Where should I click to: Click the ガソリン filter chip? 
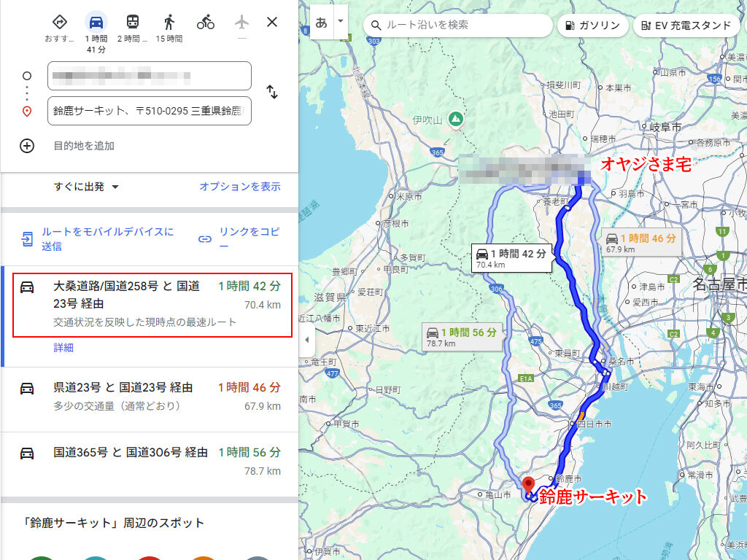[x=592, y=26]
